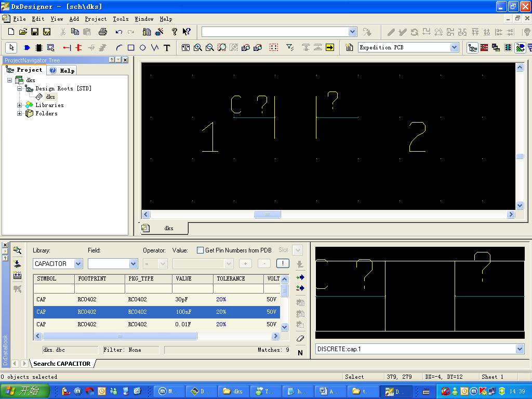
Task: Click the Zoom In magnifier icon
Action: click(x=198, y=48)
